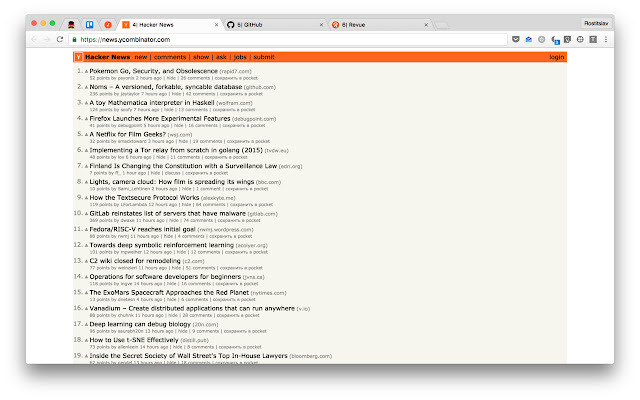The image size is (640, 400).
Task: Open a new tab with the blank tab button
Action: coord(441,25)
